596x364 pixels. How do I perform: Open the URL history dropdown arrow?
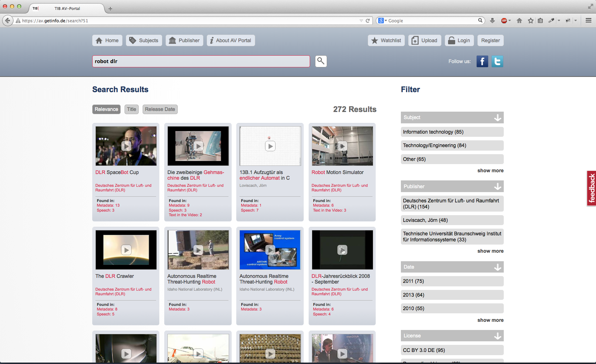361,21
